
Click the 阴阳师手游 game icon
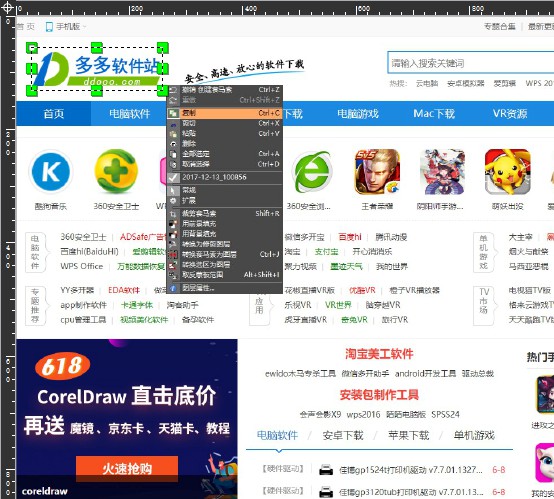click(442, 172)
